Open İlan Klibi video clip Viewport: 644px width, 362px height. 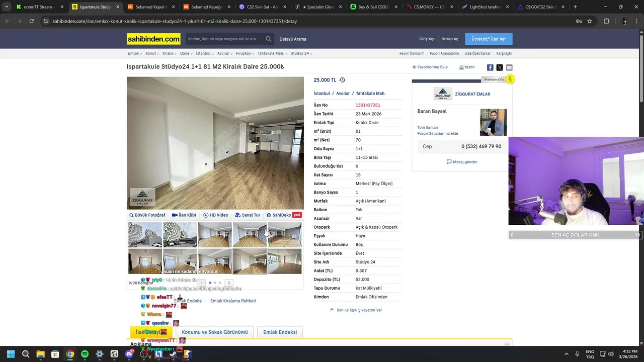pyautogui.click(x=184, y=215)
